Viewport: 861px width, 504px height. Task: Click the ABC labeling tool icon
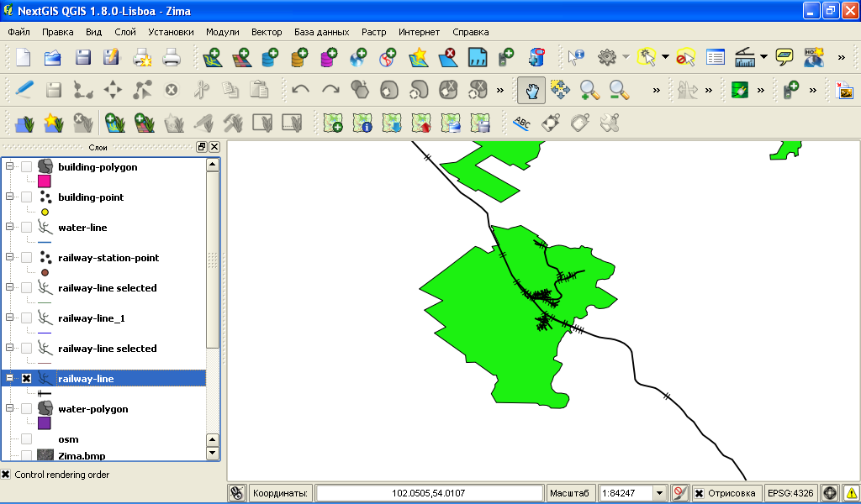coord(522,123)
